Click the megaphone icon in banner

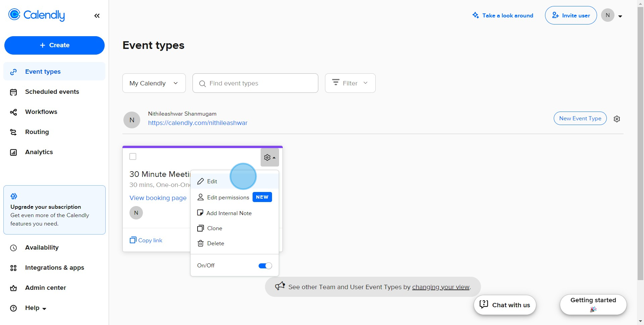280,286
